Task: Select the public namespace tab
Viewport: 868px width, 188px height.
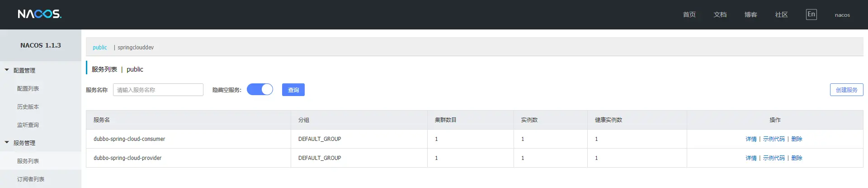Action: pos(100,47)
